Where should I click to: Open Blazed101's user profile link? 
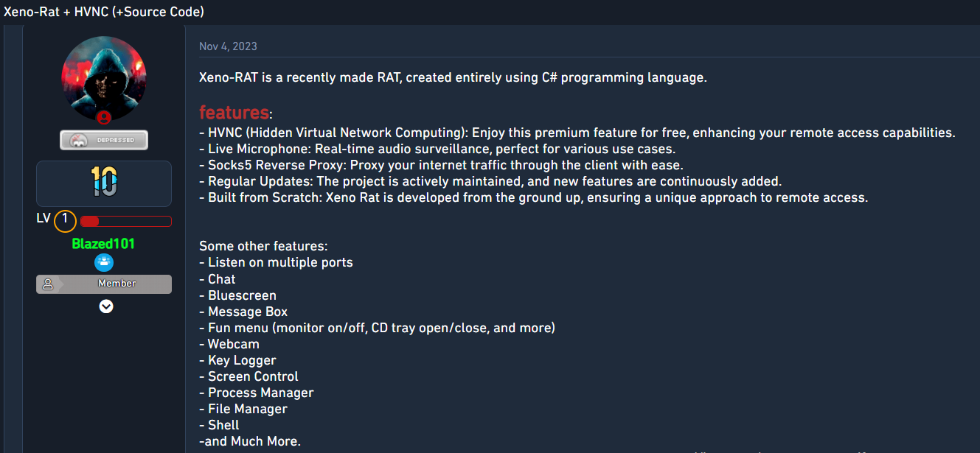pyautogui.click(x=103, y=244)
